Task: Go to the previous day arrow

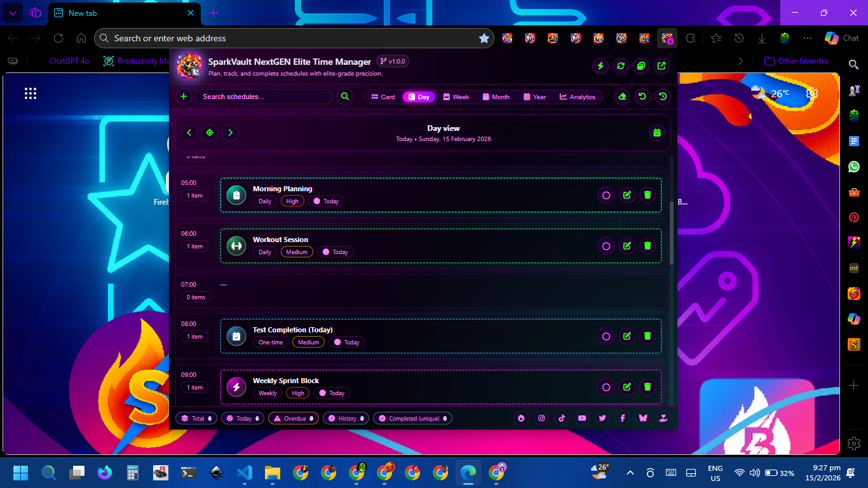Action: tap(189, 133)
